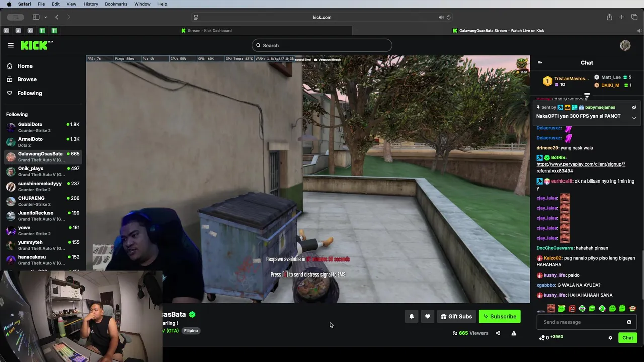This screenshot has width=644, height=362.
Task: Click DocCheGuevarra username in chat
Action: click(x=555, y=248)
